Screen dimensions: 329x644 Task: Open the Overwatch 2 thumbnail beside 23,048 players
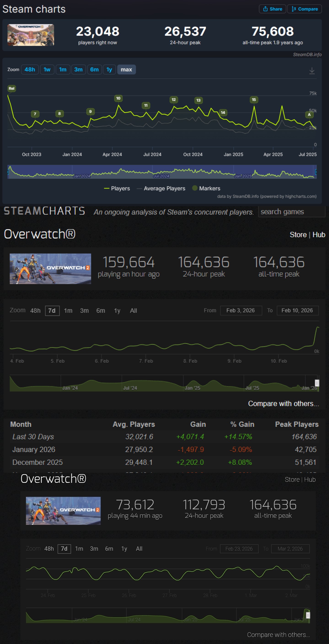click(x=31, y=35)
